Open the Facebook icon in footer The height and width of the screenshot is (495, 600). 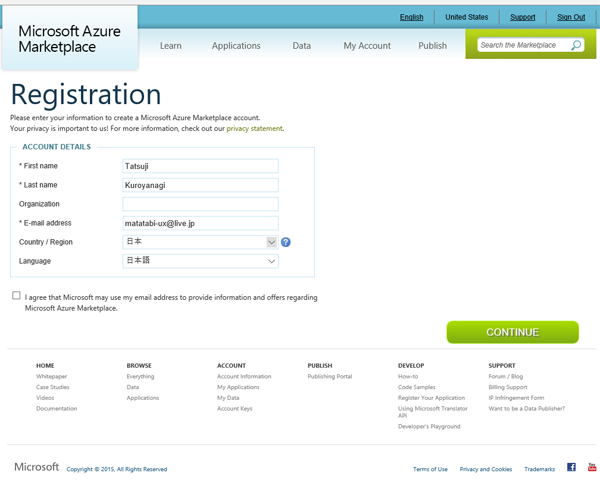coord(571,467)
